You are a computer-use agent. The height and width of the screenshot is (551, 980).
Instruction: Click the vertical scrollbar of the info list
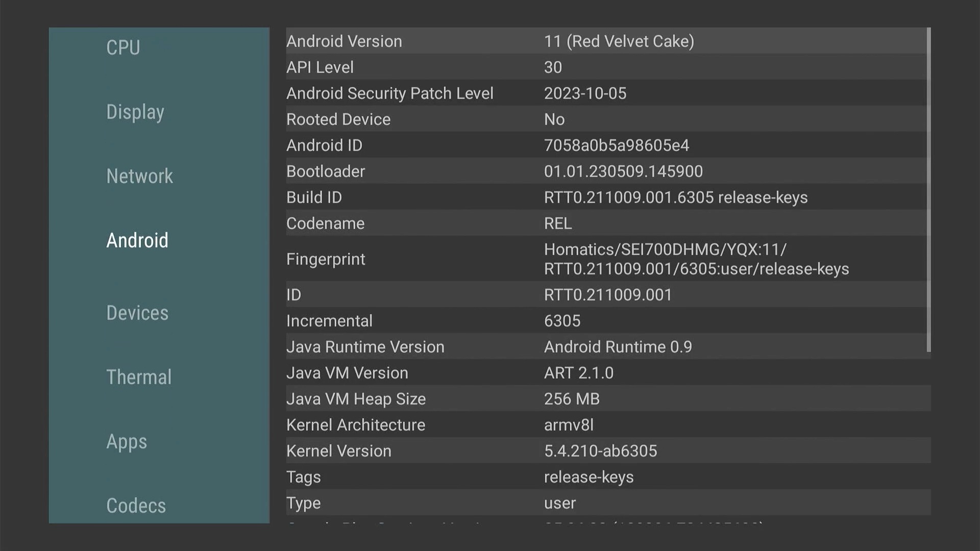tap(928, 190)
